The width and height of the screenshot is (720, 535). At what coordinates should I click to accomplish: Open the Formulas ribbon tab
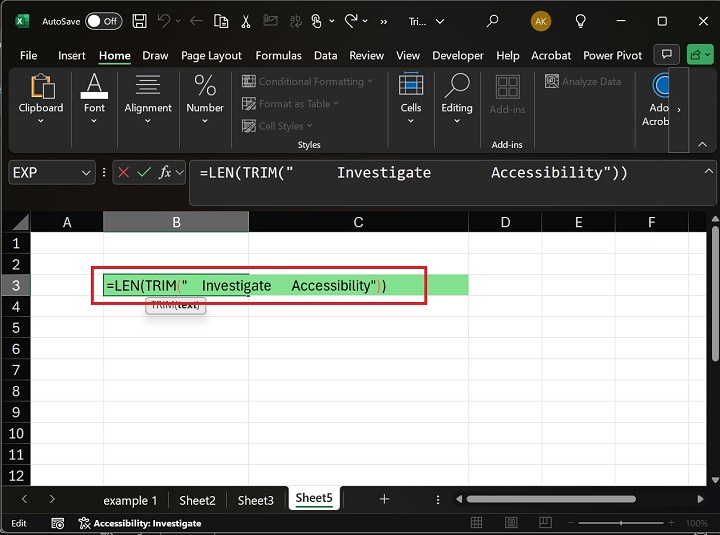pyautogui.click(x=278, y=56)
